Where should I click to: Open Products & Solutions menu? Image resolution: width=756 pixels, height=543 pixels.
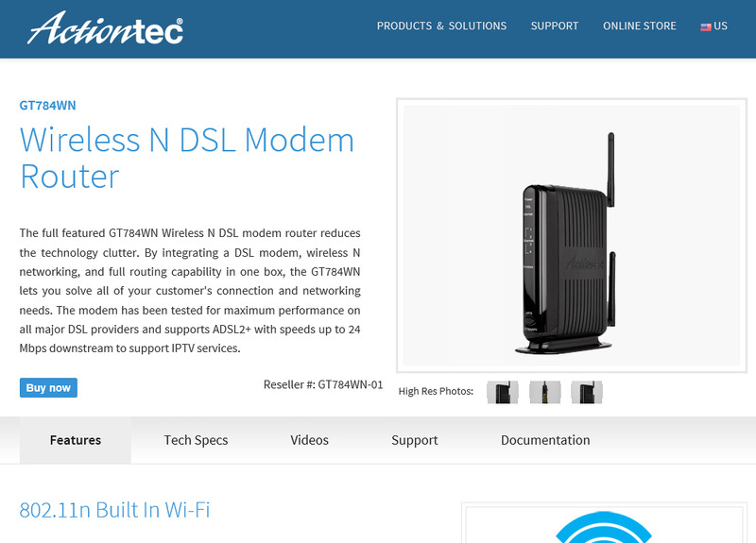point(441,26)
